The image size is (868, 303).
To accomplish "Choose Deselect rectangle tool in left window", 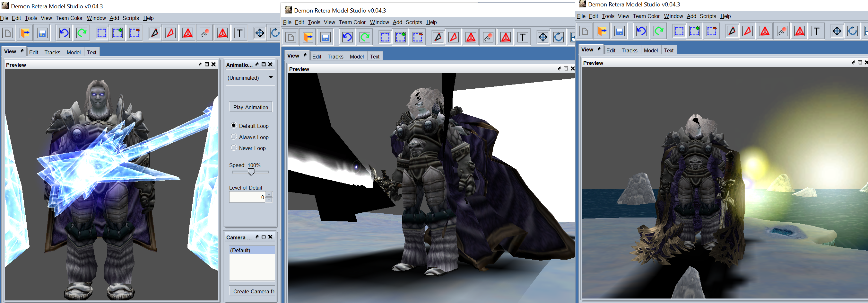I will [135, 33].
